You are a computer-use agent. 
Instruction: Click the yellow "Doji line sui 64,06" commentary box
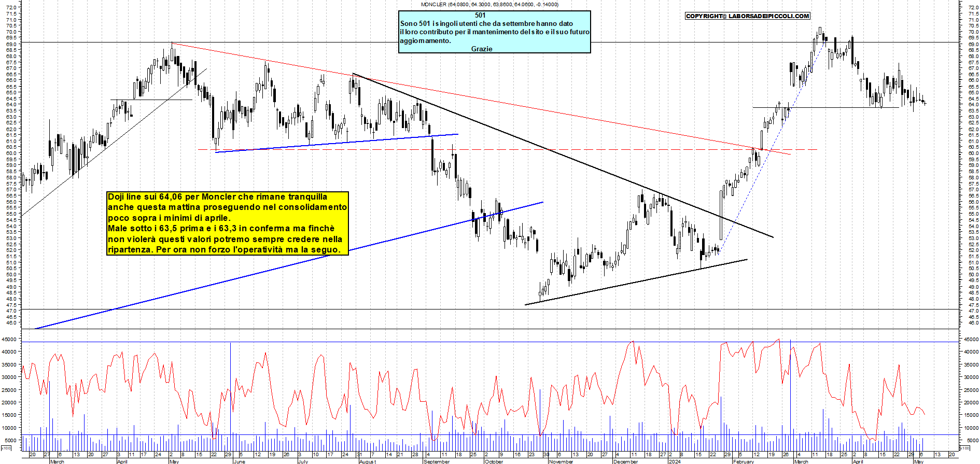tap(228, 223)
